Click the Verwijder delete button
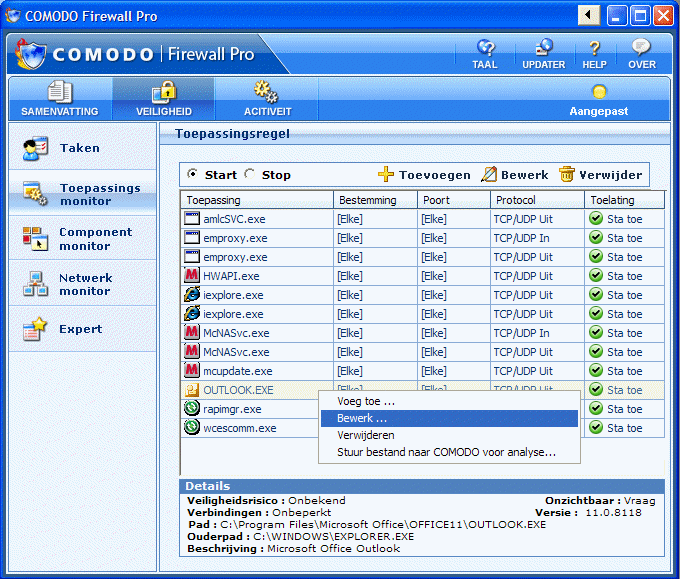Screen dimensions: 680x579 click(x=600, y=175)
